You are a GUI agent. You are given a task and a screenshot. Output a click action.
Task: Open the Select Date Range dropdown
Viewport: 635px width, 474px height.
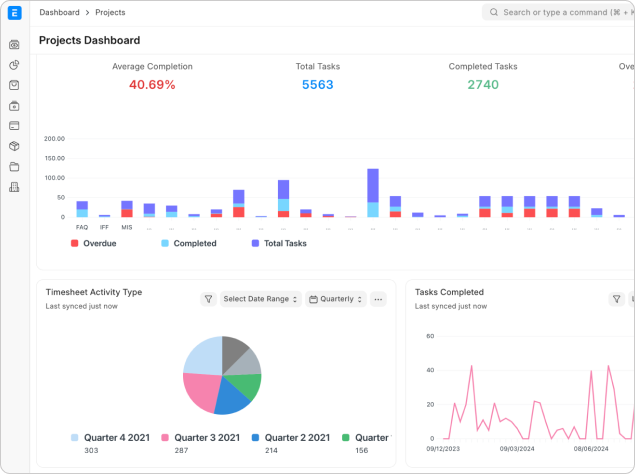(x=261, y=299)
